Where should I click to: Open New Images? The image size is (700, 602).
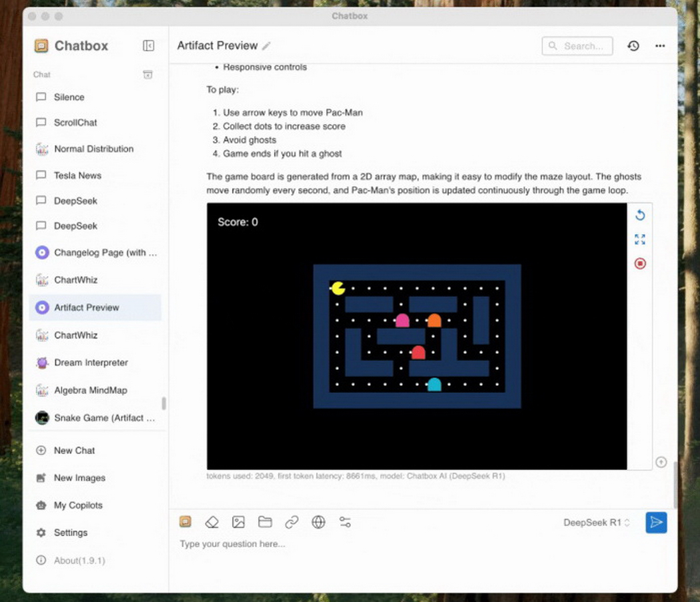point(95,477)
